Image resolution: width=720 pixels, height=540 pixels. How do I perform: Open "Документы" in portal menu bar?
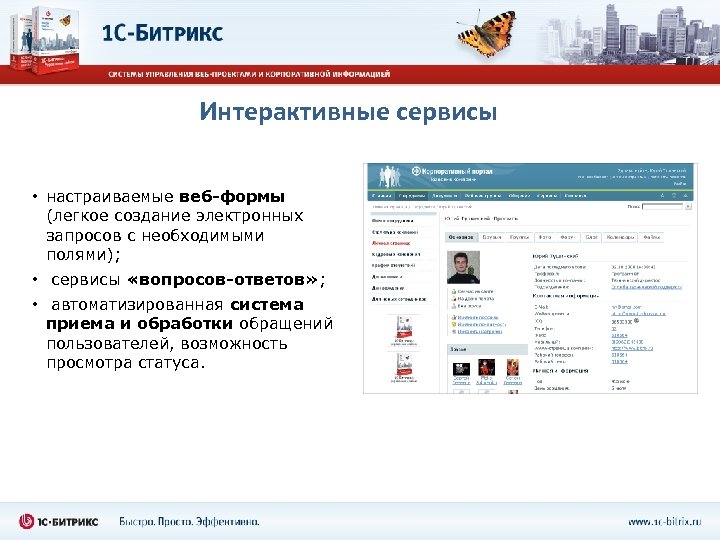pos(444,196)
